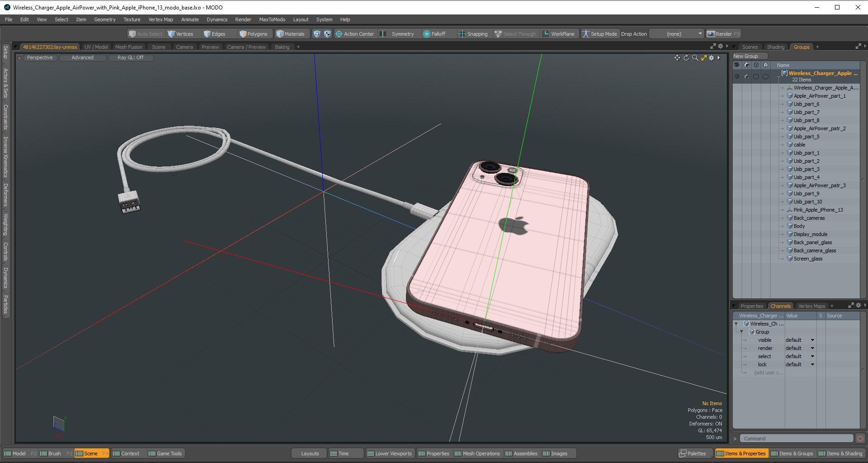Open the Texture menu
The height and width of the screenshot is (463, 868).
(132, 19)
